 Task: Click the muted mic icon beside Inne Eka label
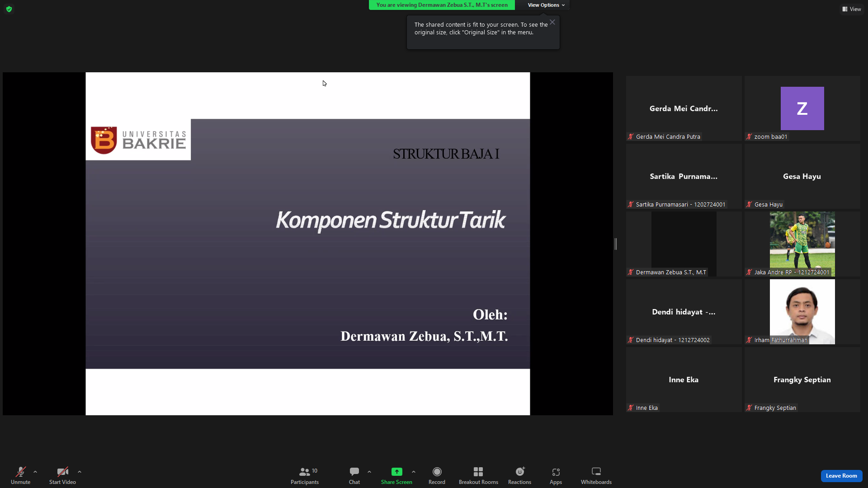click(631, 408)
